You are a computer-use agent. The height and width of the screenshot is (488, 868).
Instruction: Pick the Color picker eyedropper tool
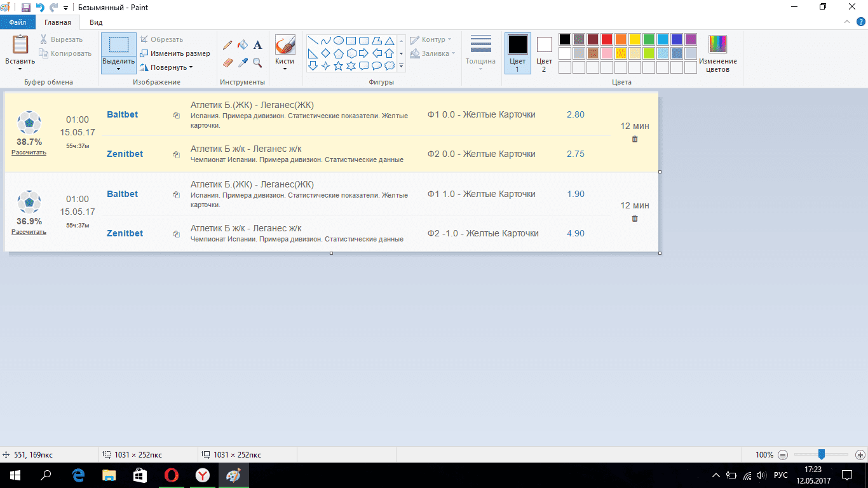[242, 62]
